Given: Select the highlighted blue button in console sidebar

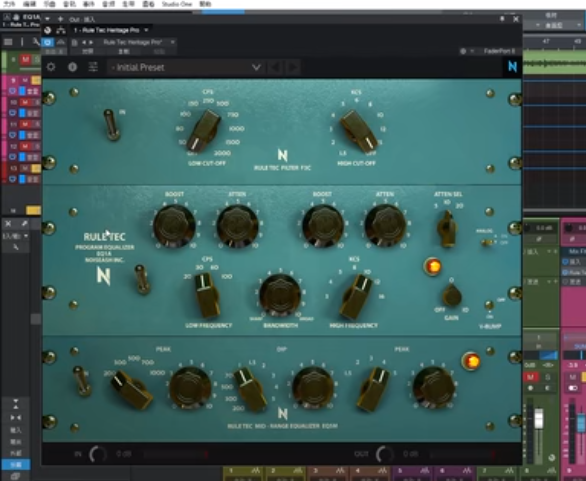Looking at the screenshot, I should (x=15, y=465).
